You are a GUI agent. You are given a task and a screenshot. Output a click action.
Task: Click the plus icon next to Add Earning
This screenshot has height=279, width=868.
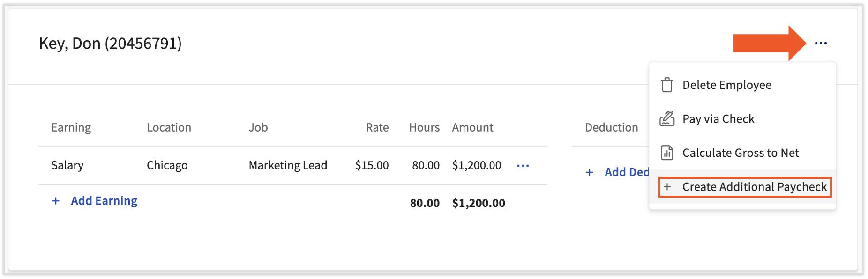[x=56, y=201]
